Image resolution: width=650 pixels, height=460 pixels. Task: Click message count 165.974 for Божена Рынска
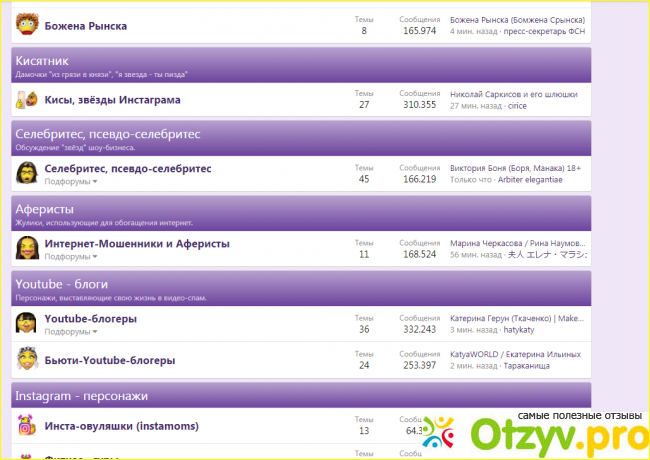coord(420,31)
